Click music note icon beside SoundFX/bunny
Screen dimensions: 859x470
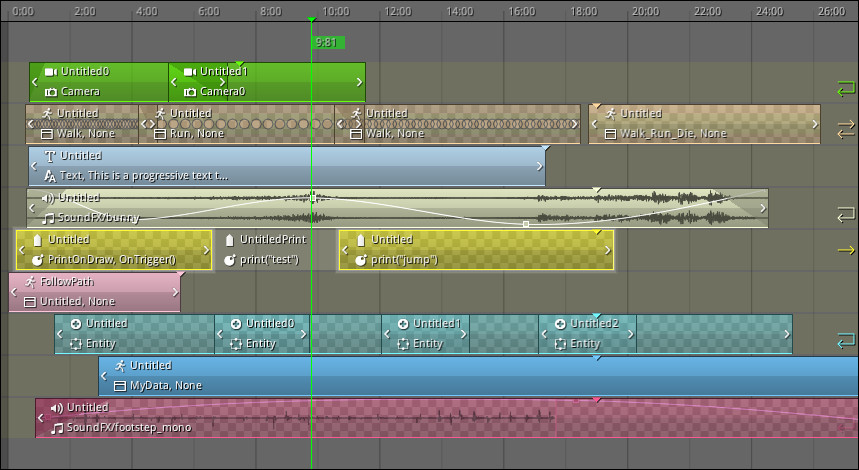click(x=48, y=219)
